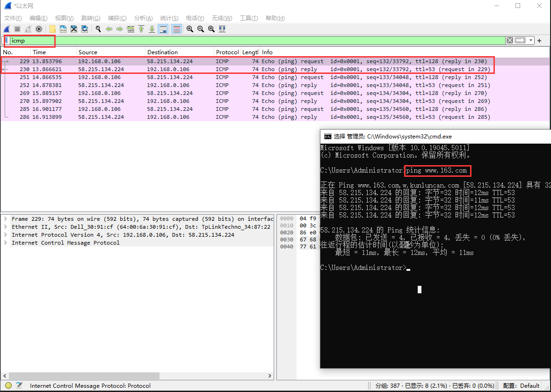Stop the running capture

[17, 29]
